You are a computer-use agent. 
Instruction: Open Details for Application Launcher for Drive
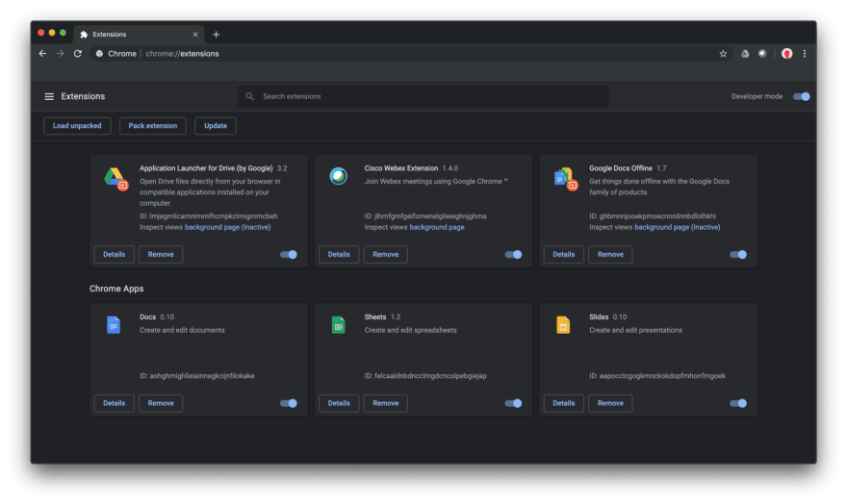tap(114, 255)
